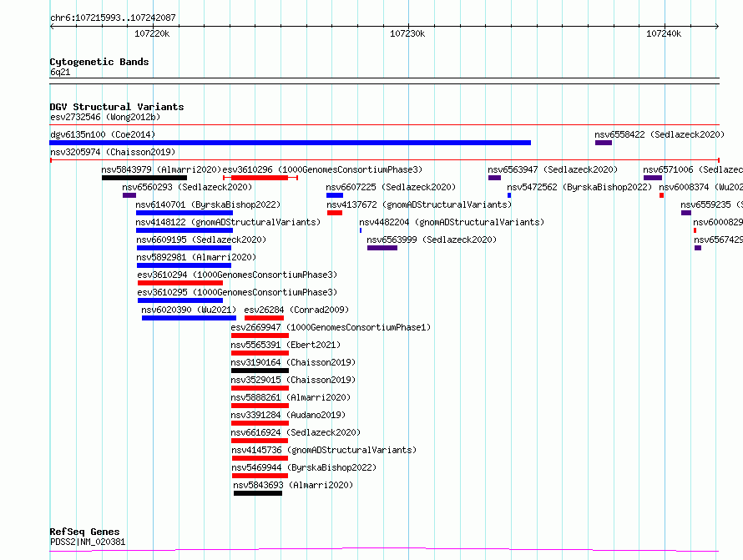This screenshot has width=743, height=560.
Task: Open esv2669947 (1000GenomesConsortiumPhase1) label
Action: coord(331,327)
